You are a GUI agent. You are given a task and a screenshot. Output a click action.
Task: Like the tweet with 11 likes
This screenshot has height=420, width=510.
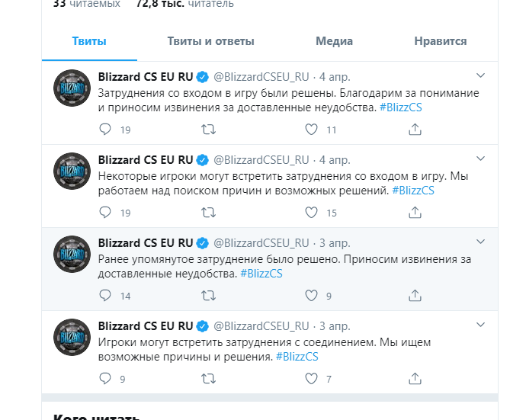[x=311, y=130]
